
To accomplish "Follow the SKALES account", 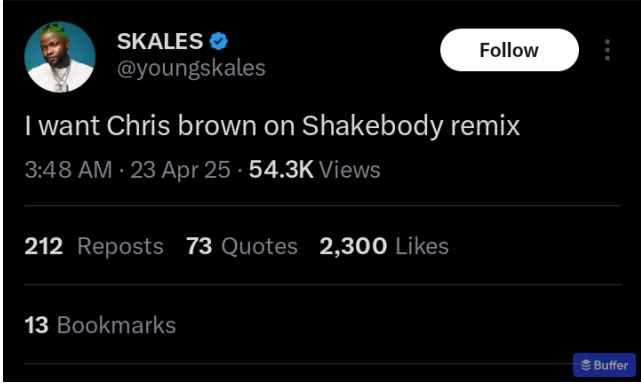I will [x=509, y=50].
